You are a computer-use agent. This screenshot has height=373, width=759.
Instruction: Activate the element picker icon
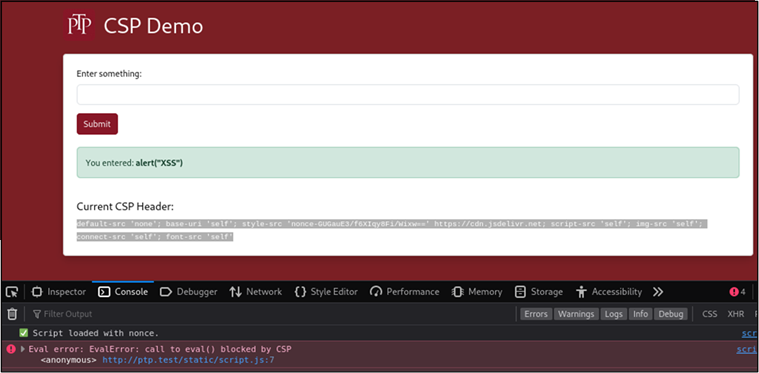[x=12, y=292]
